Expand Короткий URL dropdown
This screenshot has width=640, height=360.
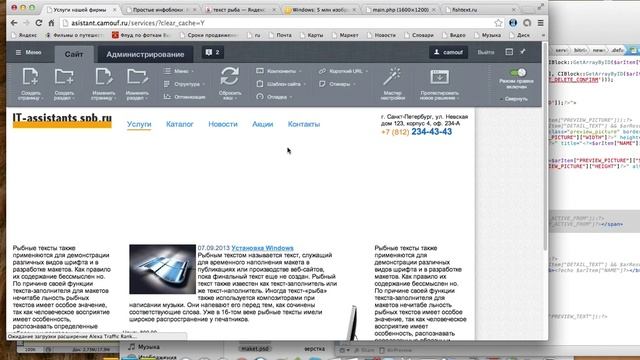[343, 71]
